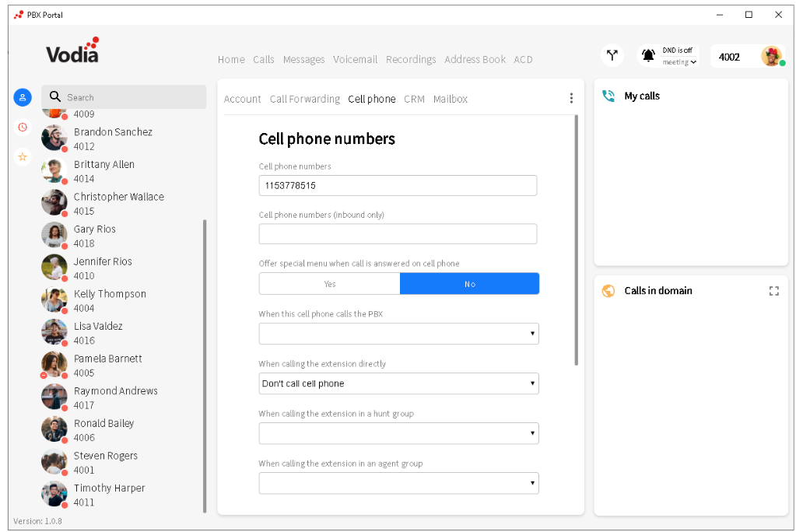The width and height of the screenshot is (796, 532).
Task: Open the DND status meeting dropdown
Action: [679, 62]
